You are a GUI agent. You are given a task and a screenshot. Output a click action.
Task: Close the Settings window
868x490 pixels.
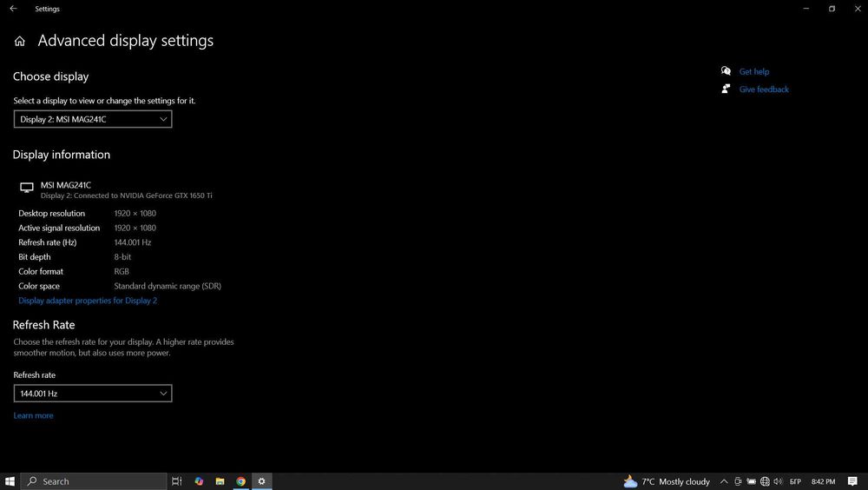coord(857,9)
